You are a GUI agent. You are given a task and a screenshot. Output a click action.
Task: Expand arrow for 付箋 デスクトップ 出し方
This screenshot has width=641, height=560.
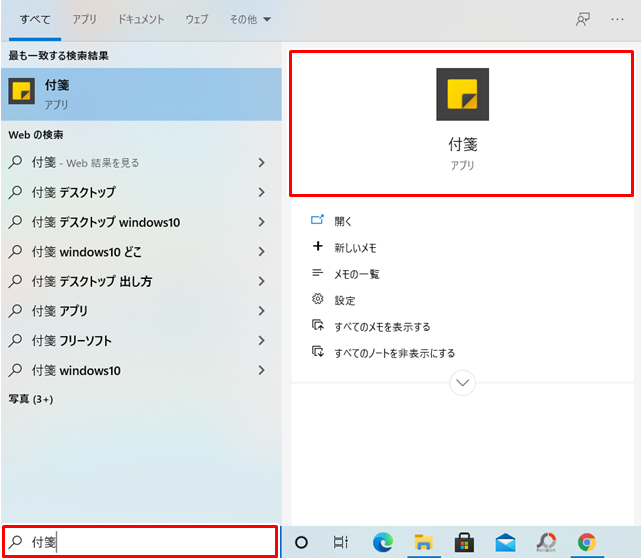tap(262, 281)
